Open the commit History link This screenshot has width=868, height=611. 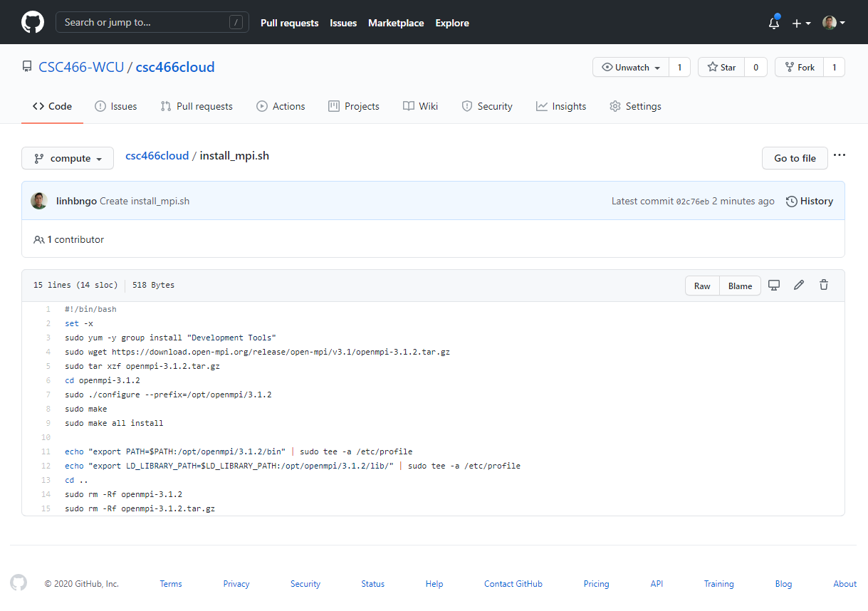pos(809,201)
